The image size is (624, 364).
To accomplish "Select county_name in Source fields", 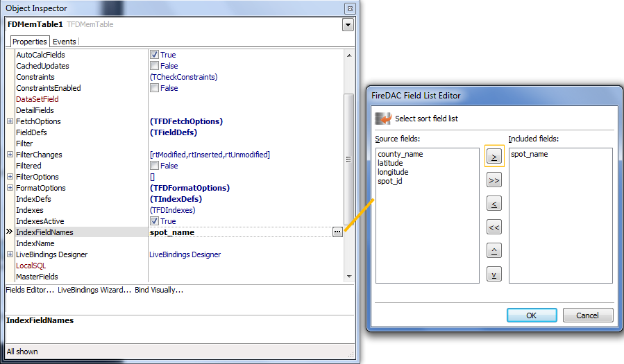I will pyautogui.click(x=400, y=154).
